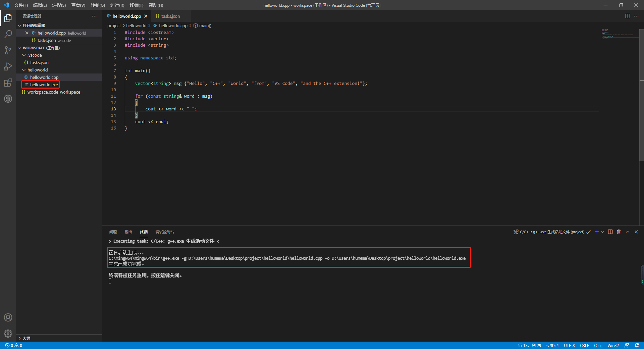Click line and column indicator 行 13, 列 29
This screenshot has width=644, height=349.
click(x=530, y=345)
